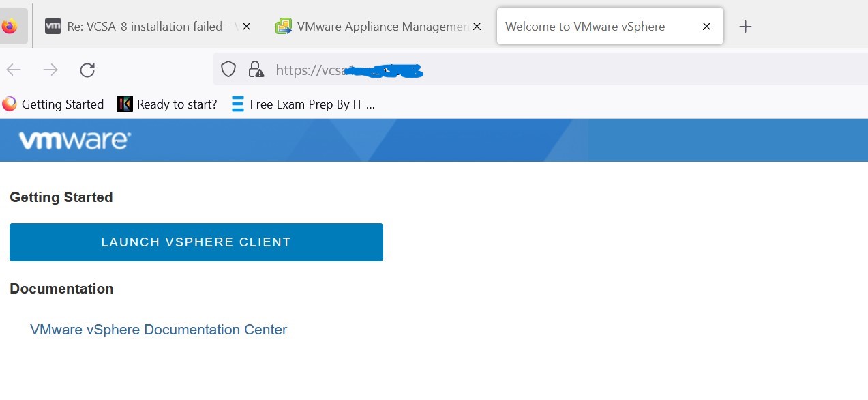This screenshot has height=400, width=868.
Task: Click the VMware logo in the header
Action: point(75,141)
